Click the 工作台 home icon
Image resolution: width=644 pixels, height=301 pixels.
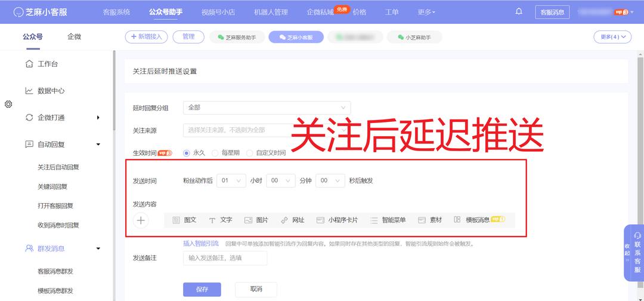[29, 64]
